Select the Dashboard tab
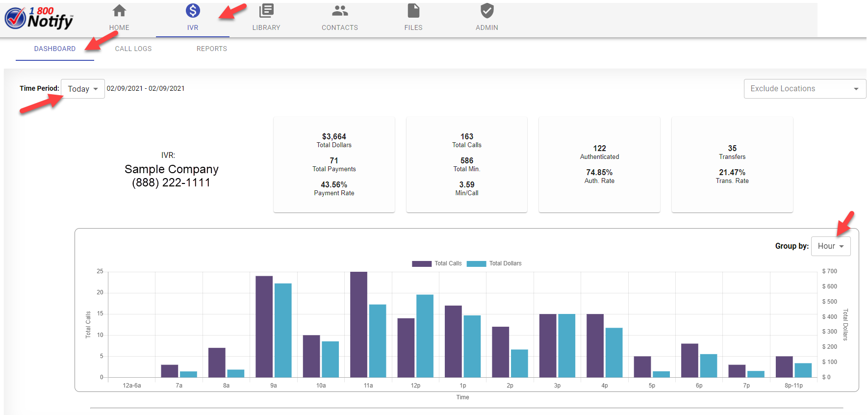 coord(55,49)
